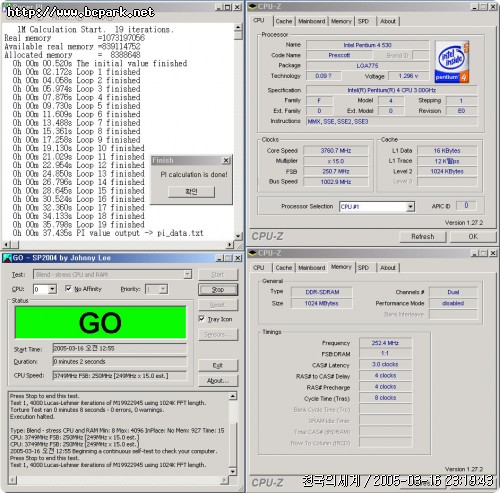This screenshot has height=493, width=500.
Task: Switch to CPU tab in bottom CPU-Z
Action: point(259,268)
